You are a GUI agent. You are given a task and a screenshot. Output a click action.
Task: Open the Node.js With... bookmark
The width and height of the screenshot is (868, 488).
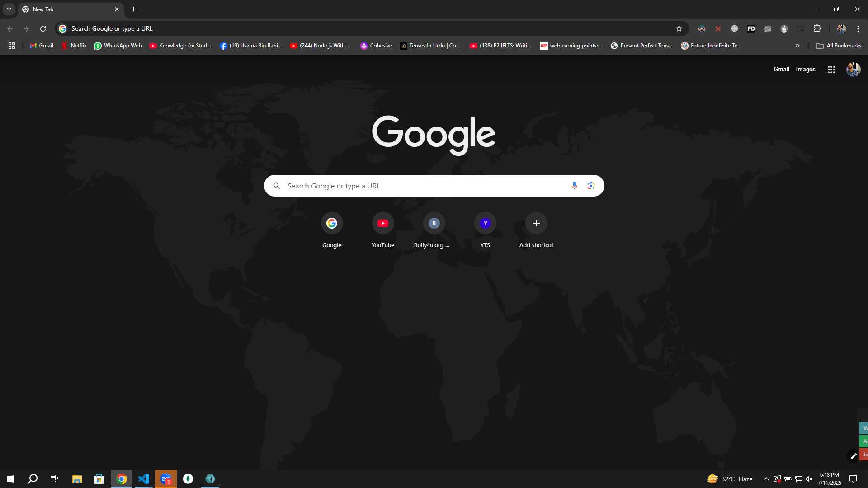(320, 46)
